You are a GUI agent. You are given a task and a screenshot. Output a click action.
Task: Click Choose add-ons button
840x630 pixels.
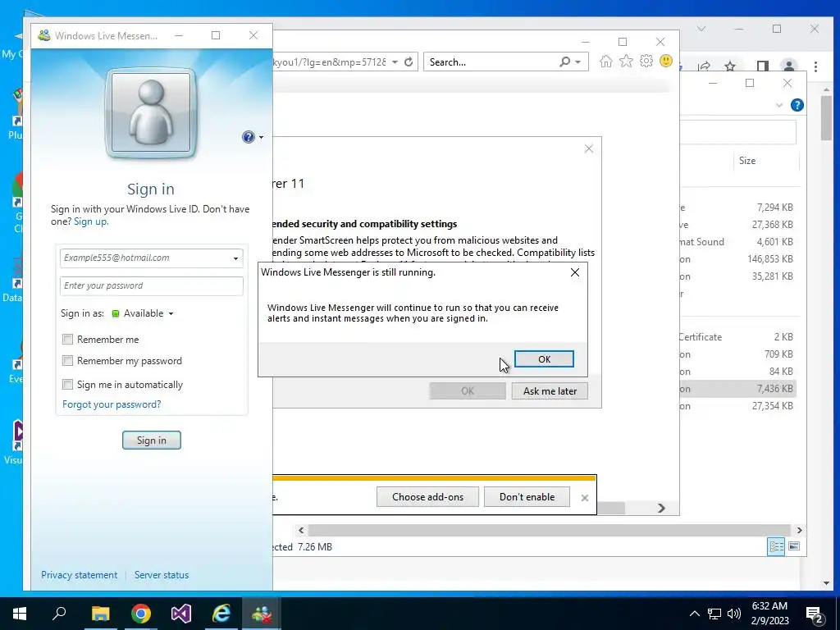427,496
